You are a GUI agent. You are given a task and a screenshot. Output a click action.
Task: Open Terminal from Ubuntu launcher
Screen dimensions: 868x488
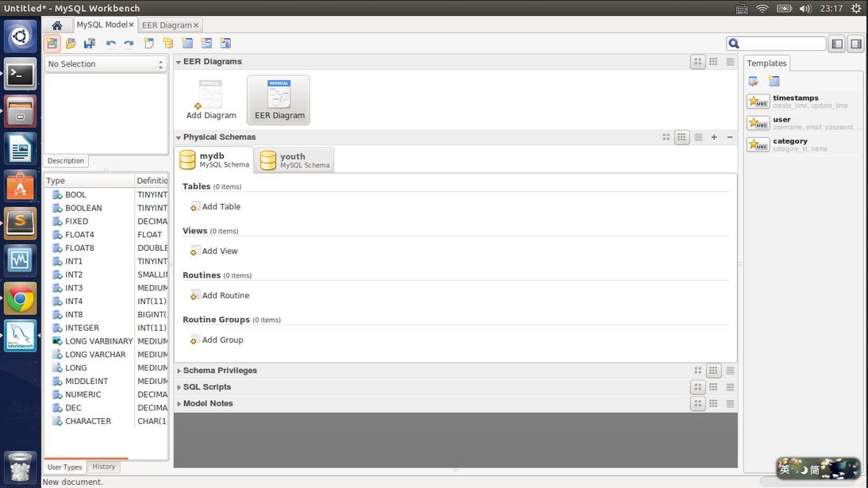[x=20, y=74]
